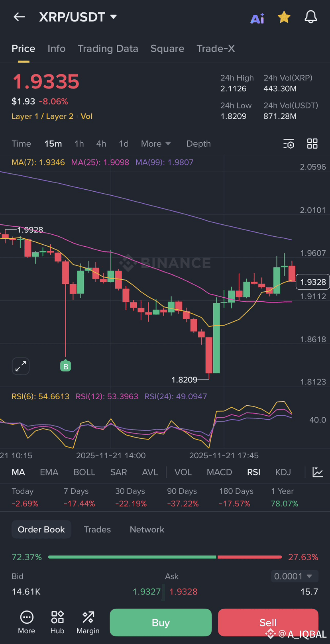Viewport: 330px width, 644px height.
Task: Select the ask price 1.9328
Action: [183, 592]
